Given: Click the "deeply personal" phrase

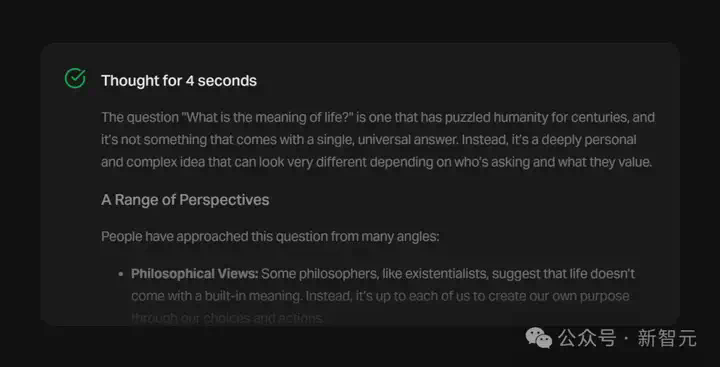Looking at the screenshot, I should coord(589,140).
